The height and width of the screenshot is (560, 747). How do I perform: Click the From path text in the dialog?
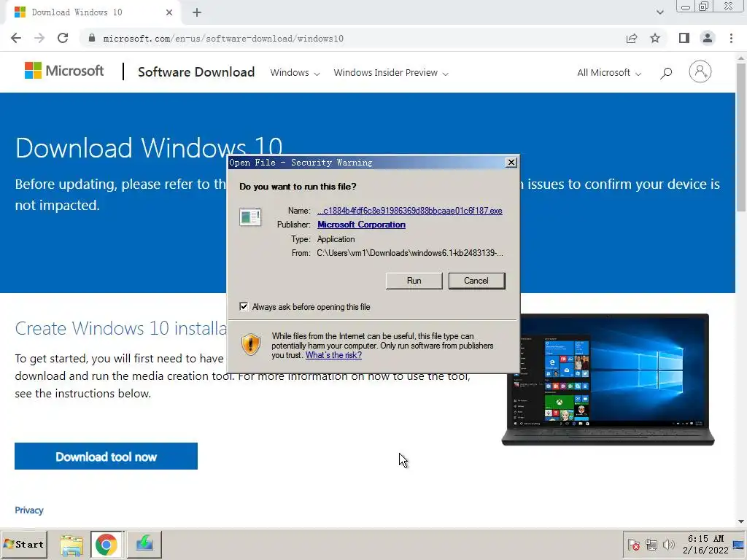[410, 253]
